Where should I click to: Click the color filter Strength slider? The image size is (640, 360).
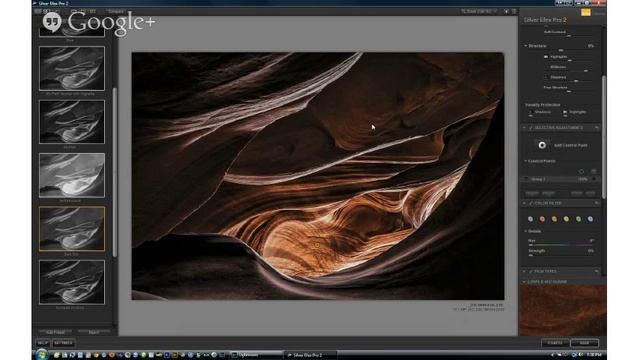(x=562, y=256)
